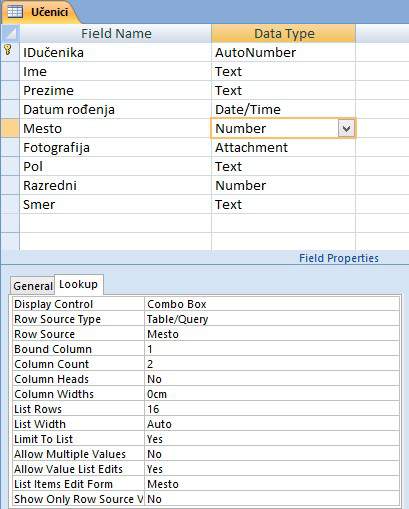Click the Attachment data type cell
This screenshot has width=409, height=509.
[x=284, y=147]
